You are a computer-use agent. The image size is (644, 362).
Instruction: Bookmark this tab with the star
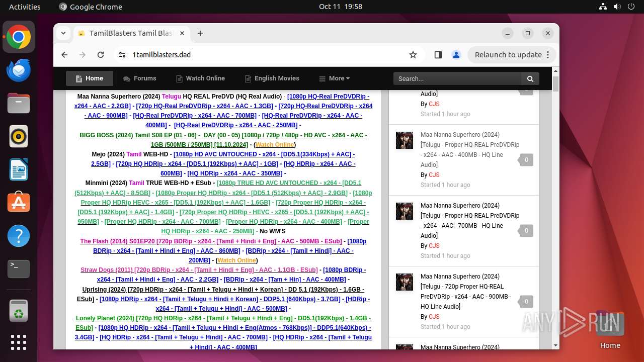[x=413, y=55]
